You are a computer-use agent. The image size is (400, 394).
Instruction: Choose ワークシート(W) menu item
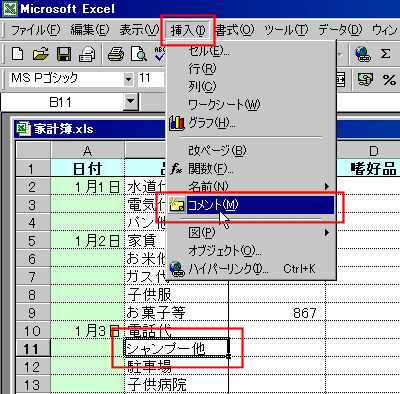[251, 105]
